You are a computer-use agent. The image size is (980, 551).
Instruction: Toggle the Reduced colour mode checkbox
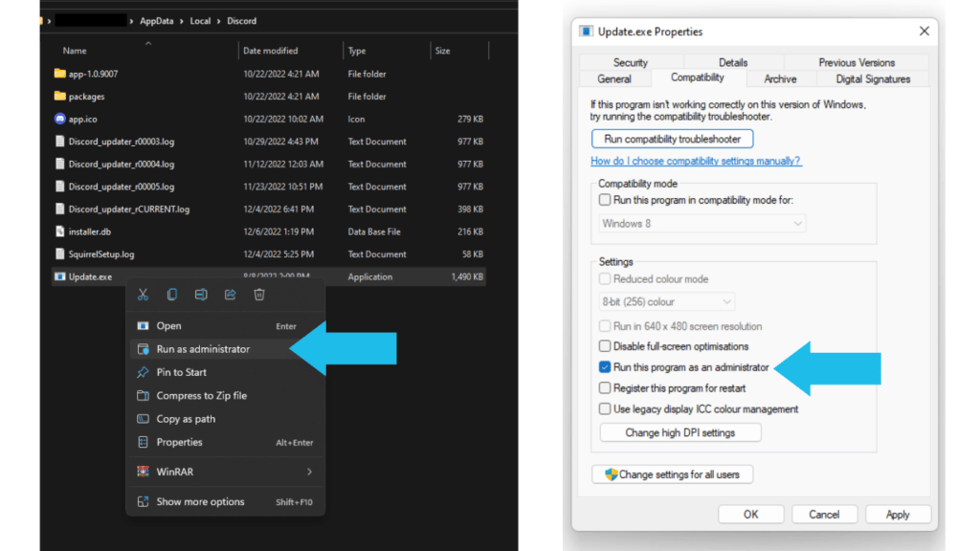[x=605, y=278]
